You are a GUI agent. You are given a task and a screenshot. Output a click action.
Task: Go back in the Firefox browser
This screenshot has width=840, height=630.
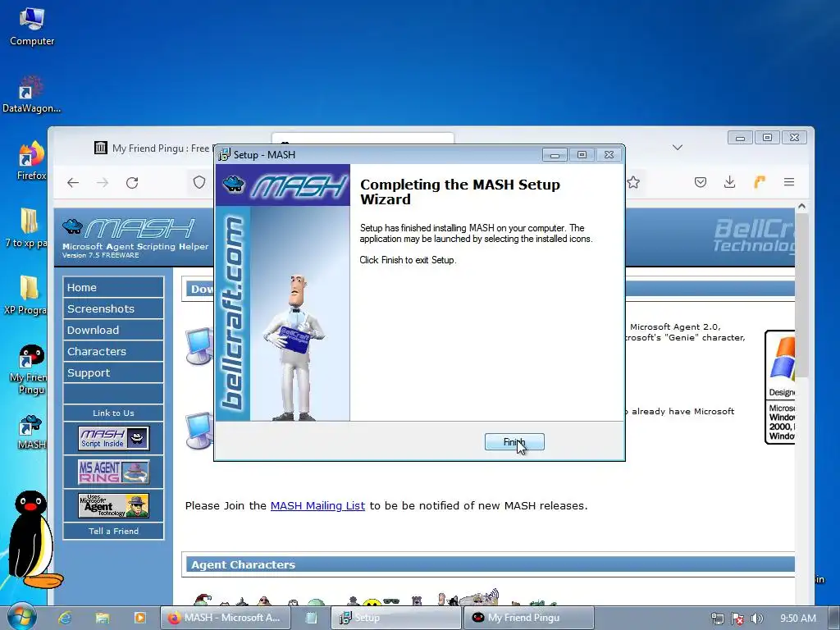(73, 183)
